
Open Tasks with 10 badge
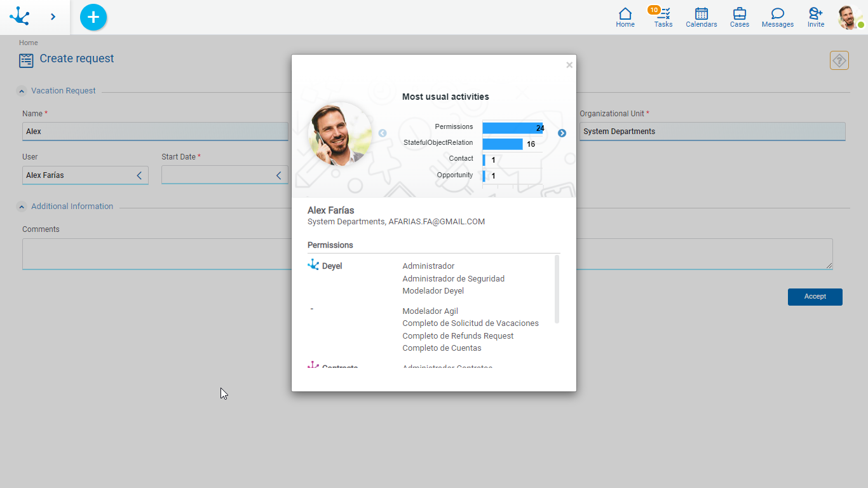click(x=663, y=17)
